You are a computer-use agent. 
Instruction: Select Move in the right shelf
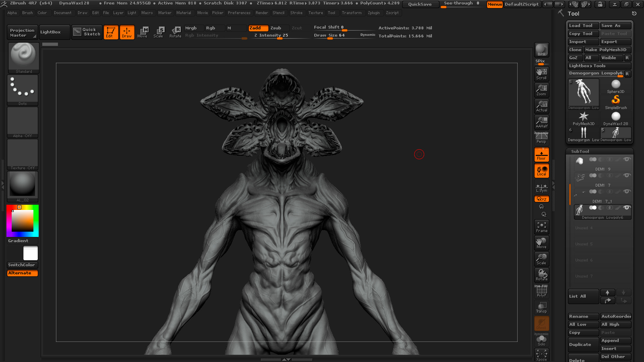point(541,243)
